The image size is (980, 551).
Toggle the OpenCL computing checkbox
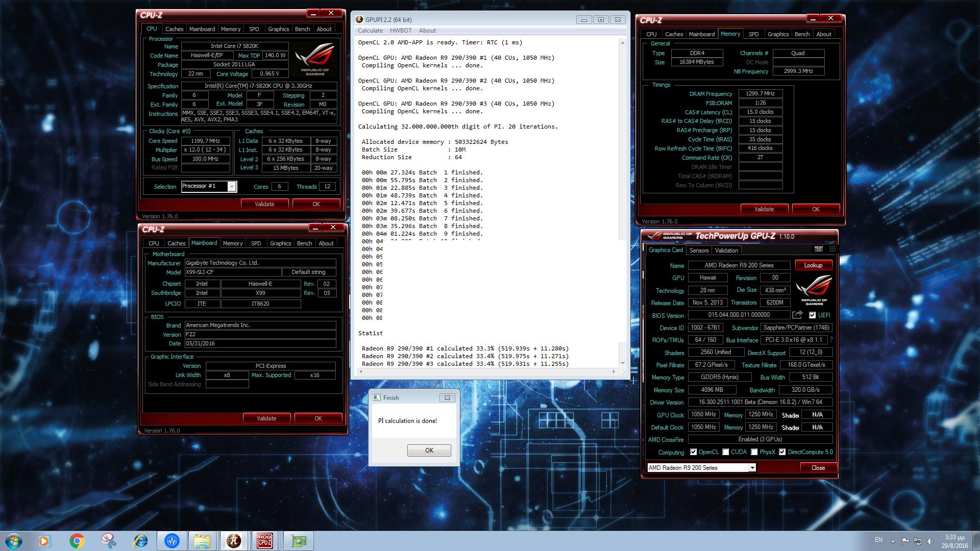pyautogui.click(x=693, y=452)
